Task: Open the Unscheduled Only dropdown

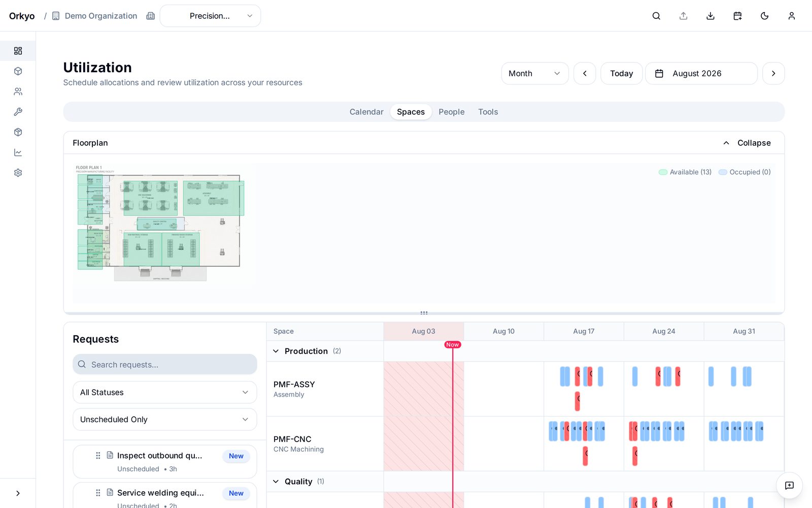Action: coord(165,419)
